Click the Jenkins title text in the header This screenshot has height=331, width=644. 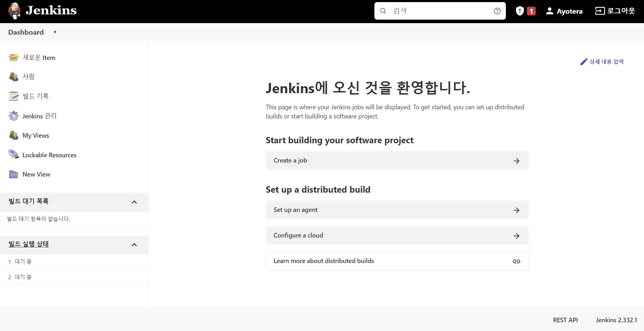tap(51, 10)
